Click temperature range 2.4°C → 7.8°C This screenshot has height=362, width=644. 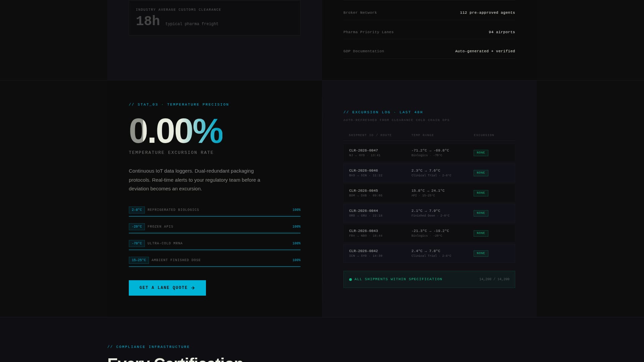tap(426, 251)
